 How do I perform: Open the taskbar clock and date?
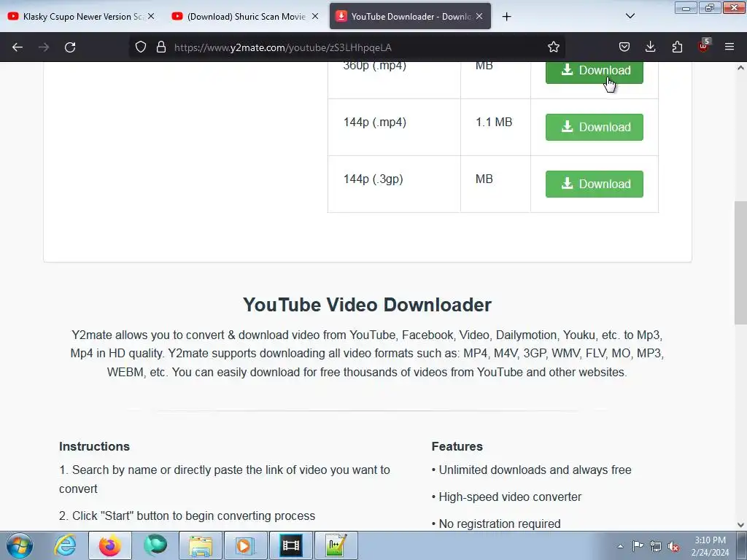[x=711, y=546]
